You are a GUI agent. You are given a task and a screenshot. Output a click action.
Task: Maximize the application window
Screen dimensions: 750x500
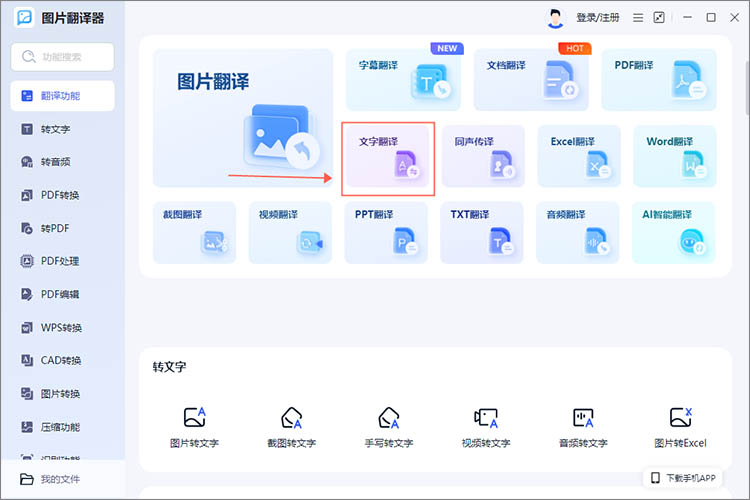click(711, 18)
